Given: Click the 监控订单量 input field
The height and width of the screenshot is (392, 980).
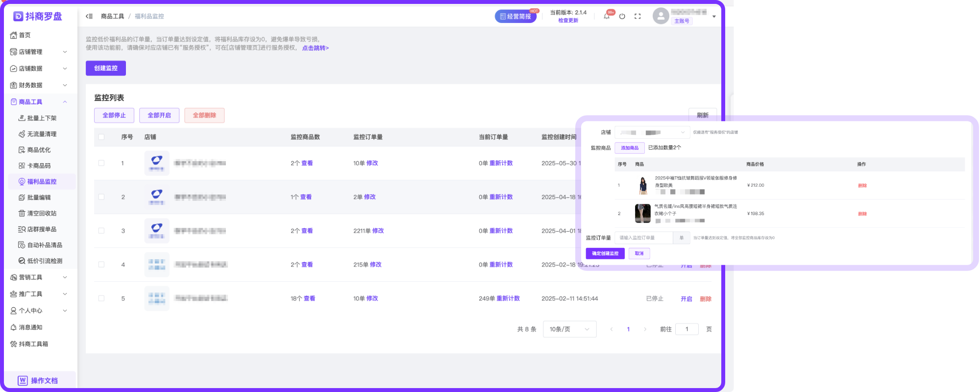Looking at the screenshot, I should point(644,238).
